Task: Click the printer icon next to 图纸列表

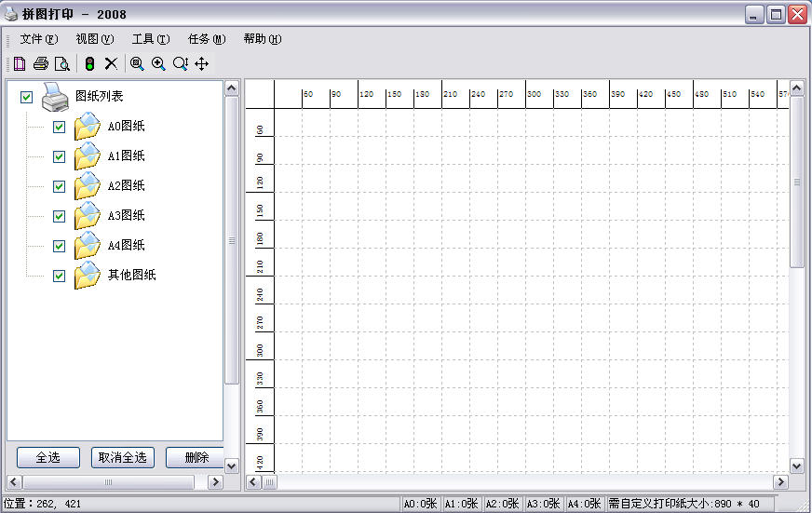Action: coord(55,97)
